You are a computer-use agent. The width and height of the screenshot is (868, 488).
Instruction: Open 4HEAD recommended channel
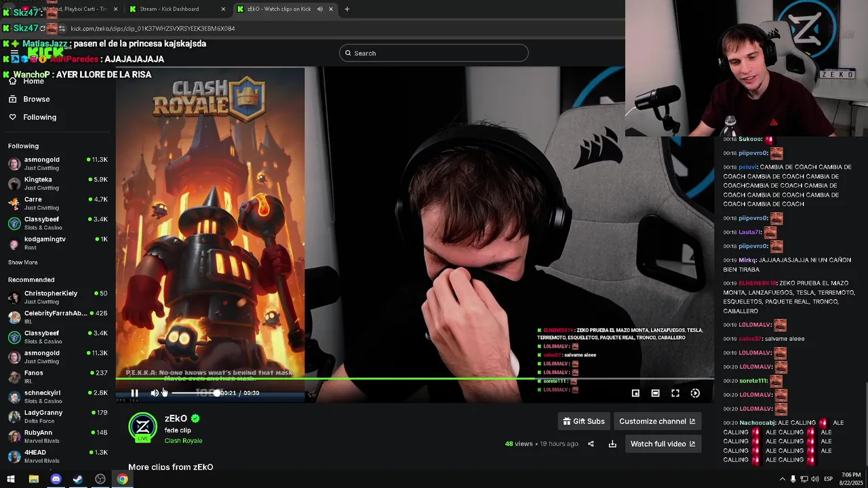[58, 456]
